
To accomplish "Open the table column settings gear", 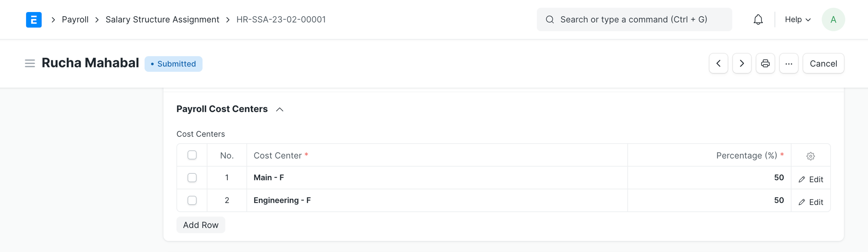I will (x=810, y=156).
